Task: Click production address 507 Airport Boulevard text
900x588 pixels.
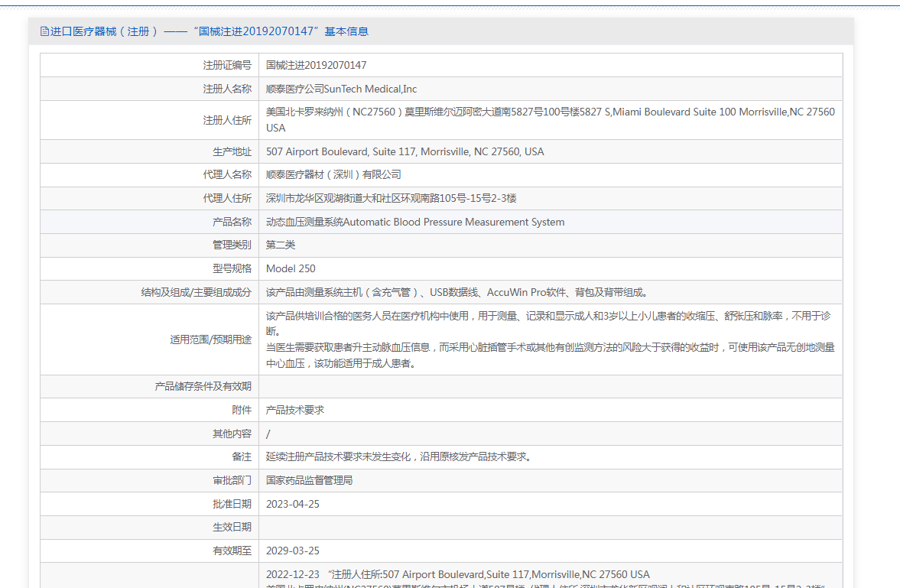Action: pyautogui.click(x=405, y=152)
